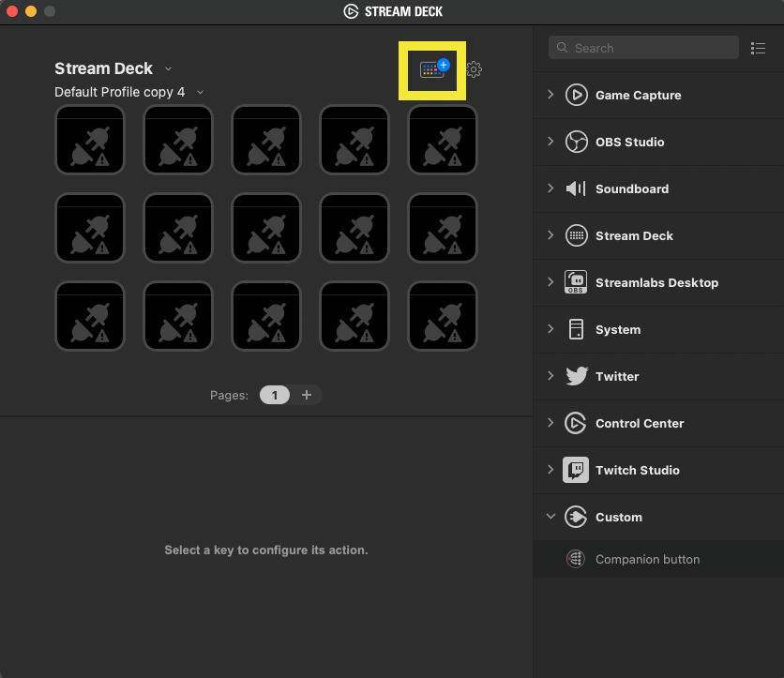
Task: Click the Twitch Studio icon
Action: pyautogui.click(x=576, y=470)
